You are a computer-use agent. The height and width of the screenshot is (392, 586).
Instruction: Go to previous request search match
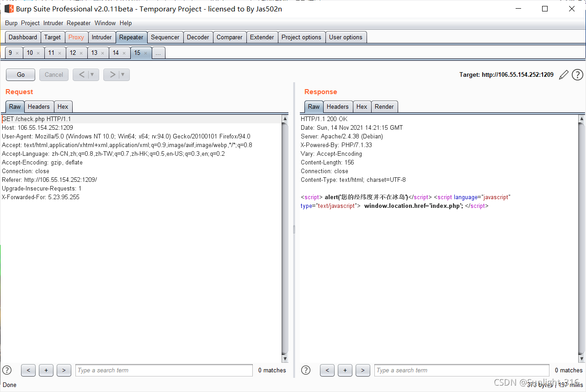(x=28, y=370)
